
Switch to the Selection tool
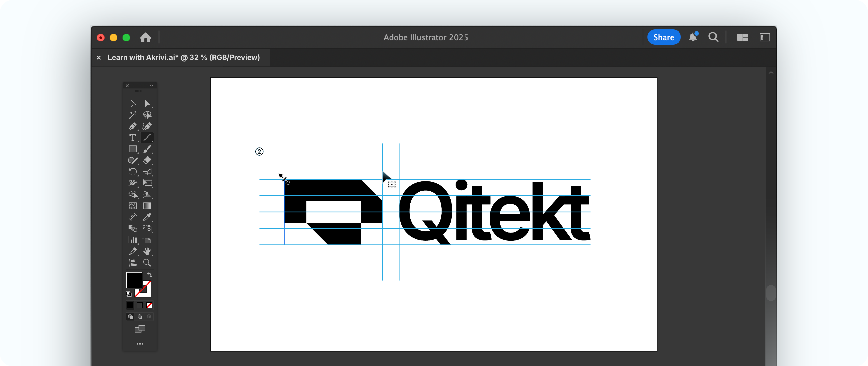pyautogui.click(x=132, y=104)
